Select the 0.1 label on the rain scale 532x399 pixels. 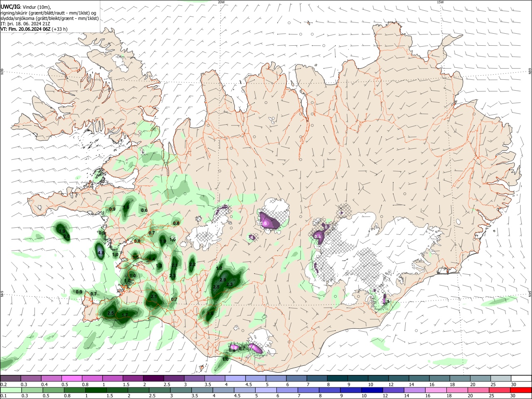(3, 396)
